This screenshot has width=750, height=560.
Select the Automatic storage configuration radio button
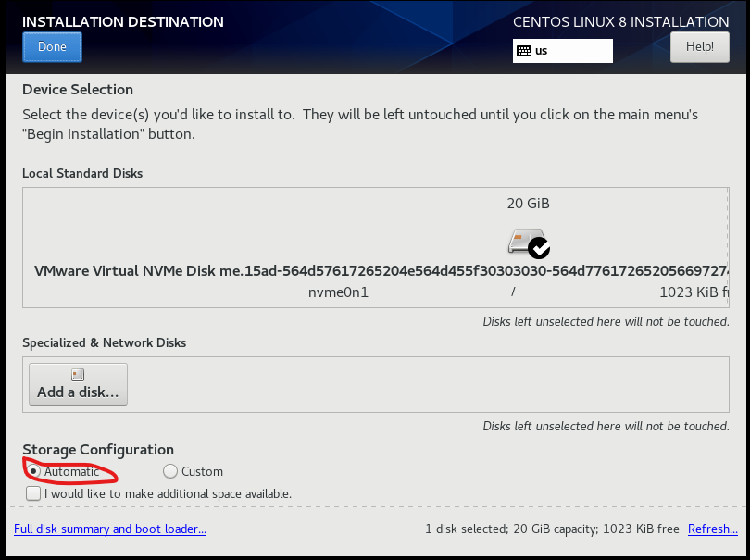tap(33, 471)
